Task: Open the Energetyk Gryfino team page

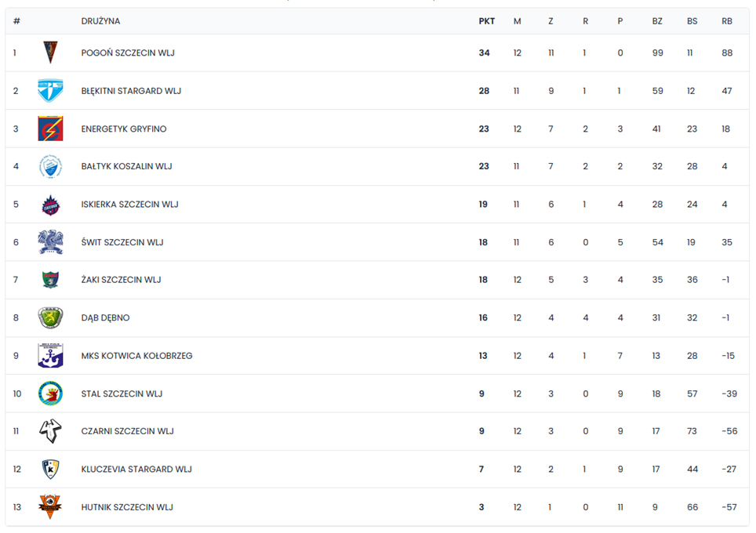Action: (124, 129)
